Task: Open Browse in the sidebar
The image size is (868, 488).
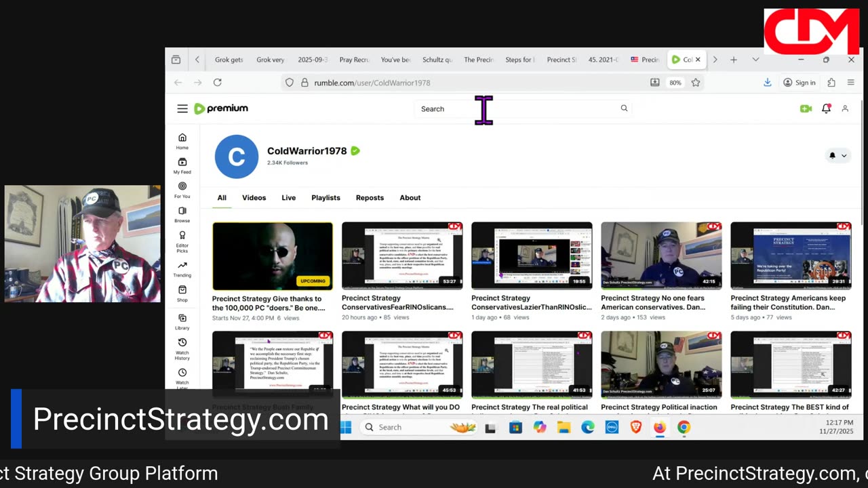Action: click(182, 215)
